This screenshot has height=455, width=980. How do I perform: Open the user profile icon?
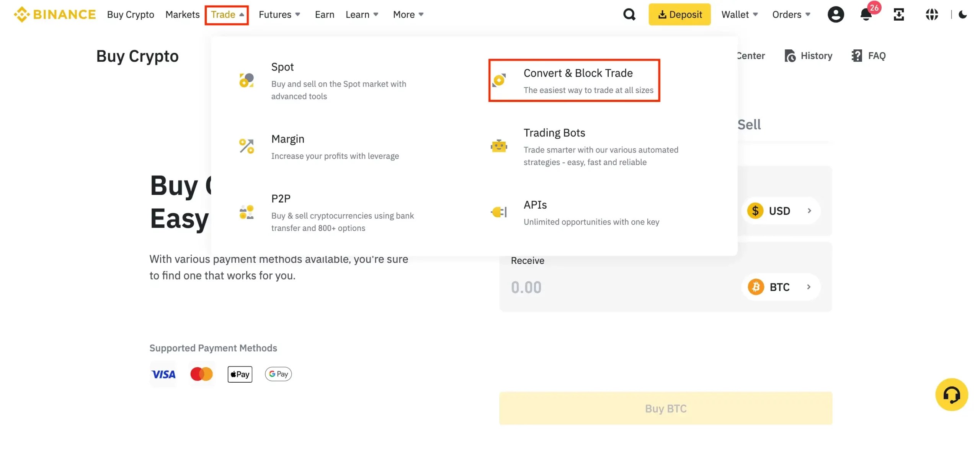pyautogui.click(x=836, y=14)
